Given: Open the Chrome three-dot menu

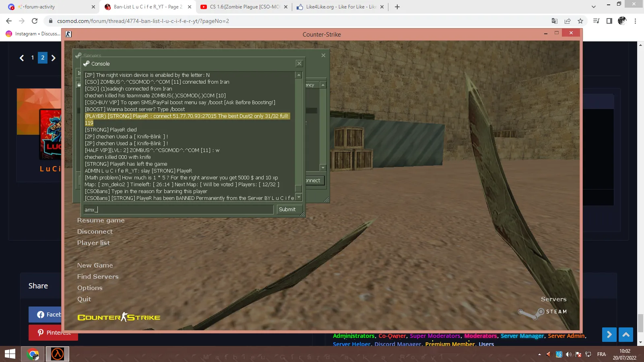Looking at the screenshot, I should [636, 21].
